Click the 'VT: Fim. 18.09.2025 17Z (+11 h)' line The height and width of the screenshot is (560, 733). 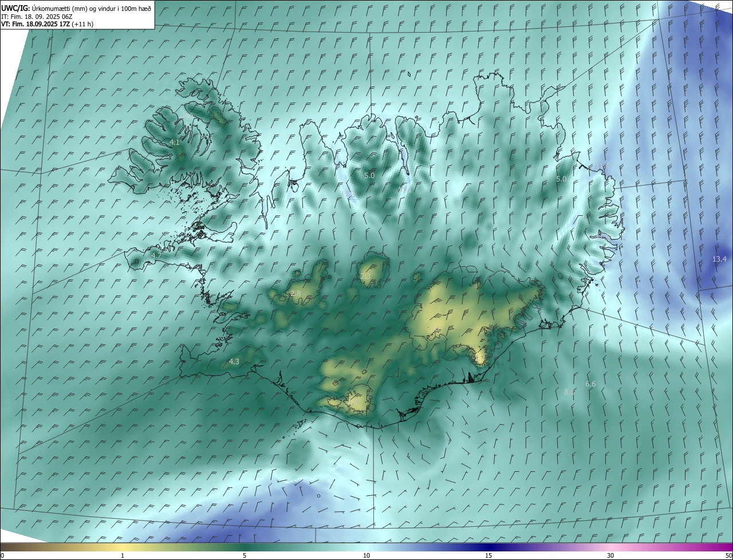48,24
